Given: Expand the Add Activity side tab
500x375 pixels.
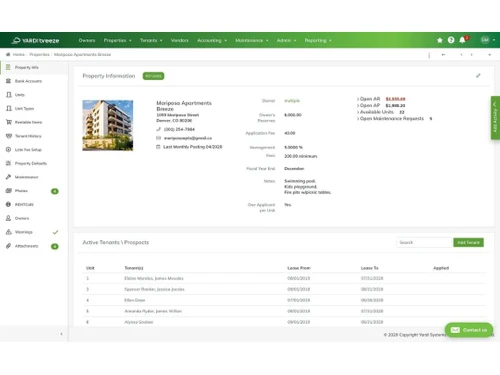Looking at the screenshot, I should point(495,117).
